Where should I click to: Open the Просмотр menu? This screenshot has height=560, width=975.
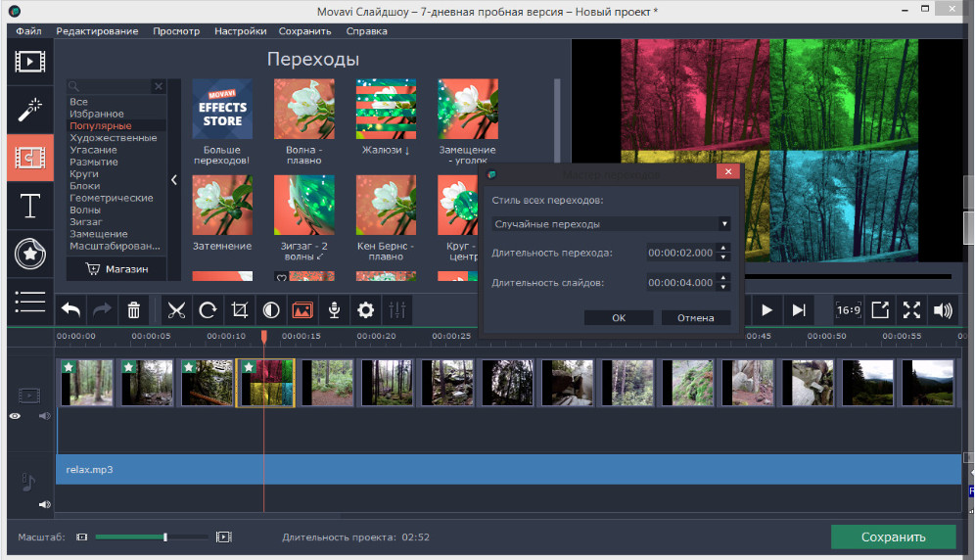(176, 31)
